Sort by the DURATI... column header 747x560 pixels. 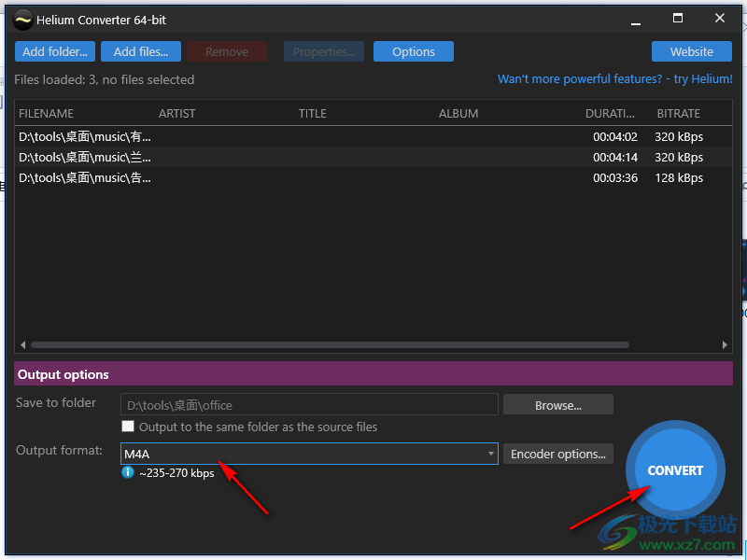pos(610,113)
